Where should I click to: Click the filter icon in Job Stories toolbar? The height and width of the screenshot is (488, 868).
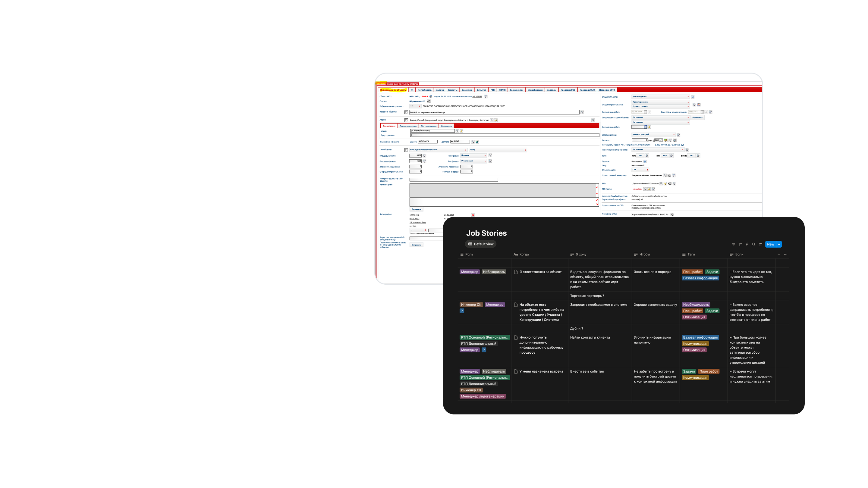(734, 244)
